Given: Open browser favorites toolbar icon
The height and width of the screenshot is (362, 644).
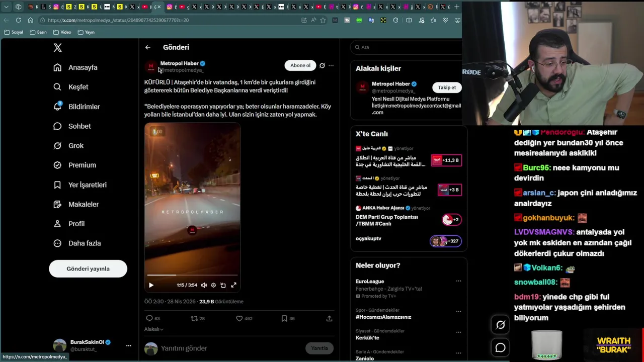Looking at the screenshot, I should [433, 20].
